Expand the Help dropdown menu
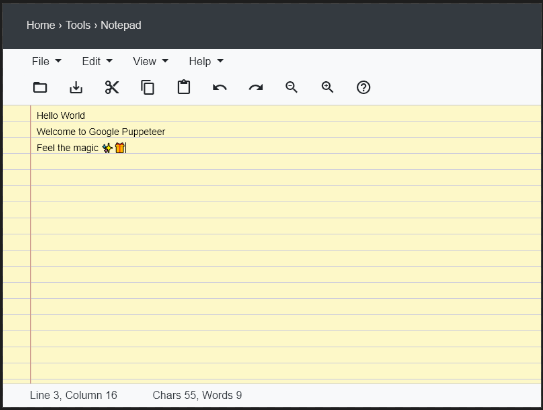 pos(206,61)
